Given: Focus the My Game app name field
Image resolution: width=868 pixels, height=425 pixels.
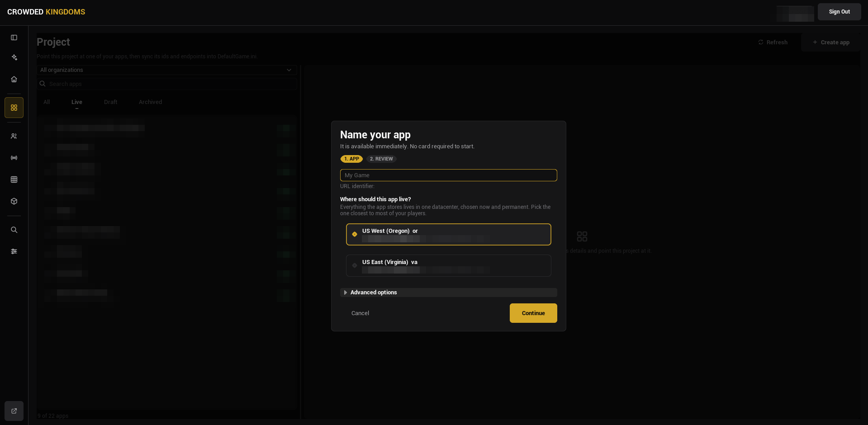Looking at the screenshot, I should coord(448,175).
